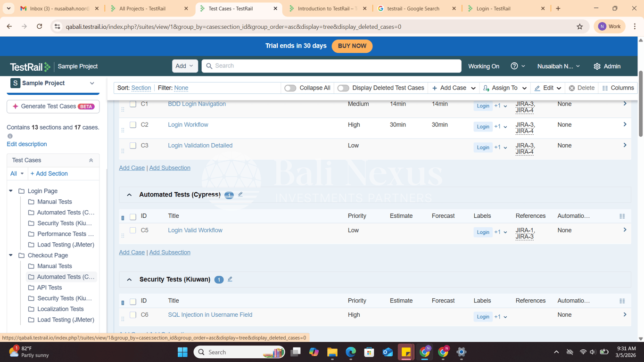Select API Tests in the sidebar tree
The height and width of the screenshot is (362, 644).
click(50, 288)
